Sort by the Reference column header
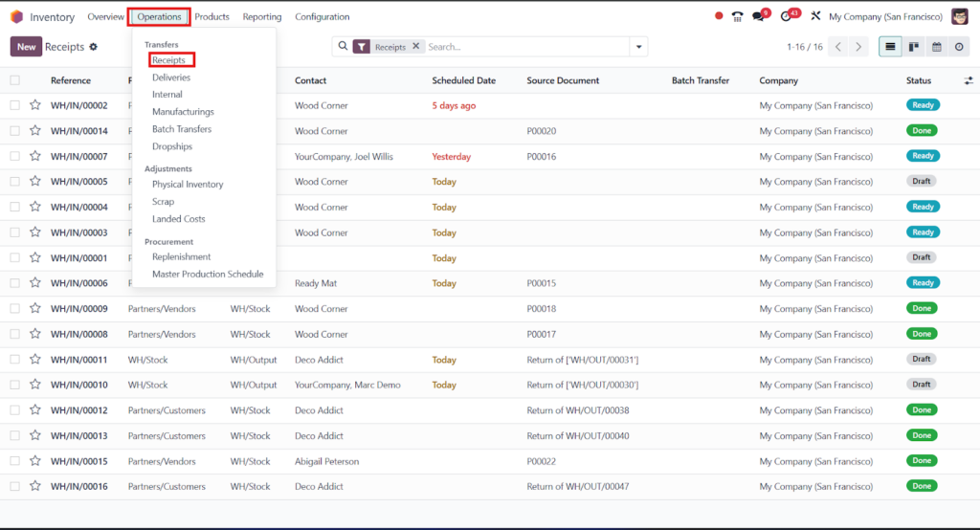The height and width of the screenshot is (530, 980). pos(71,80)
